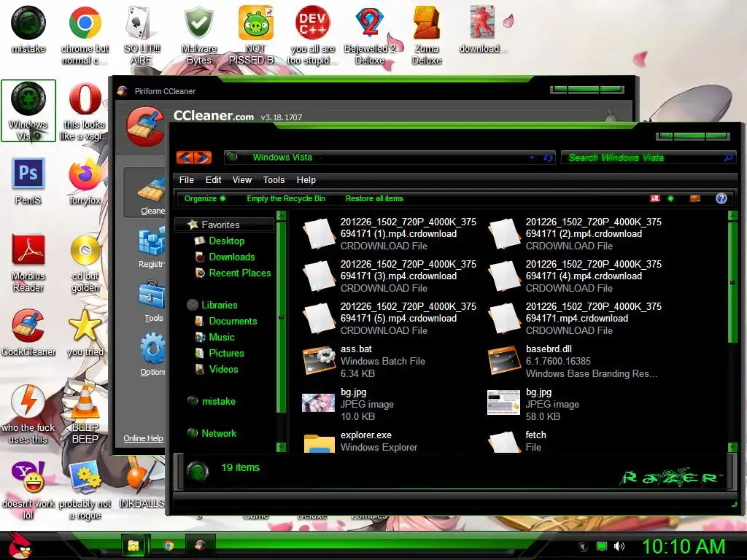Select 'mistake' in the navigation pane
The width and height of the screenshot is (747, 560).
point(212,401)
